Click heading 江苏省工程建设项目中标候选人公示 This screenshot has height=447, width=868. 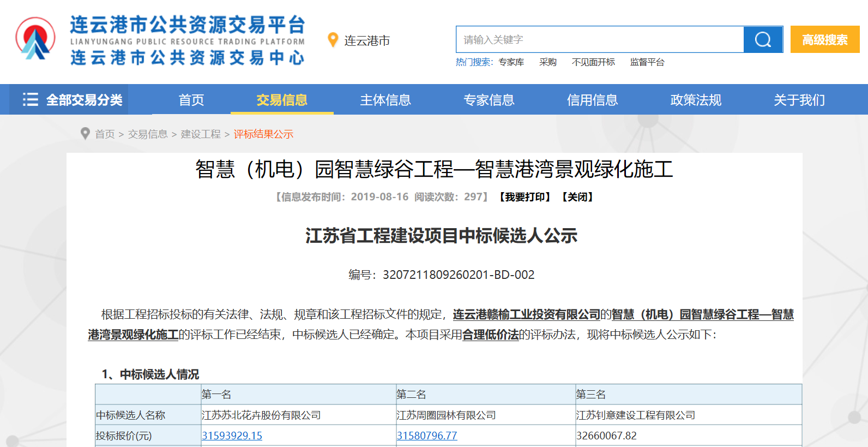click(441, 236)
